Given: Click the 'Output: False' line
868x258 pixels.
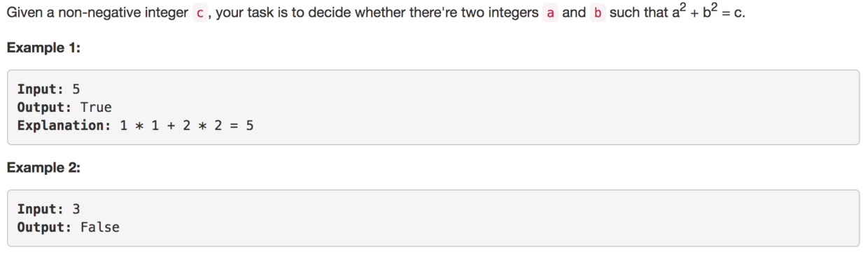Looking at the screenshot, I should [69, 227].
